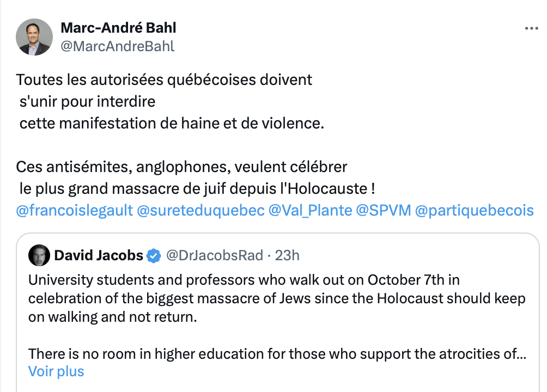The image size is (547, 392).
Task: Click the main tweet text about manifestation
Action: pyautogui.click(x=170, y=101)
